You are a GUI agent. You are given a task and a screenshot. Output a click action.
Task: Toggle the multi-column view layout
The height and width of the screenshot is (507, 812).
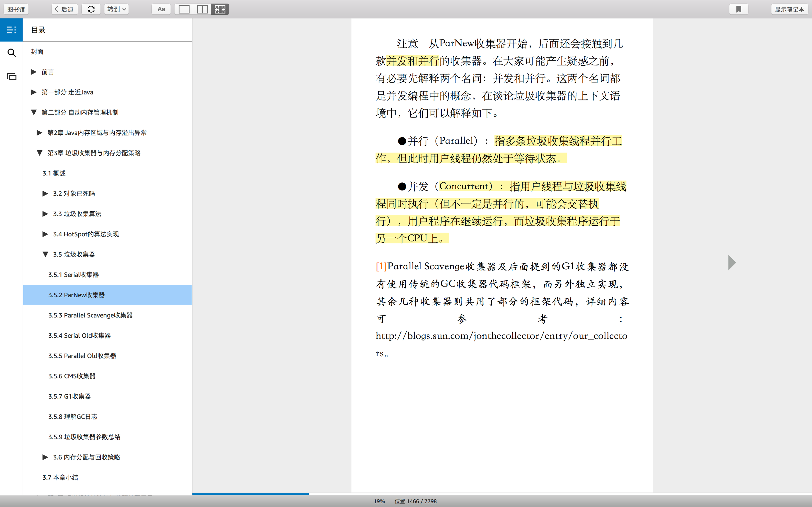pos(220,9)
